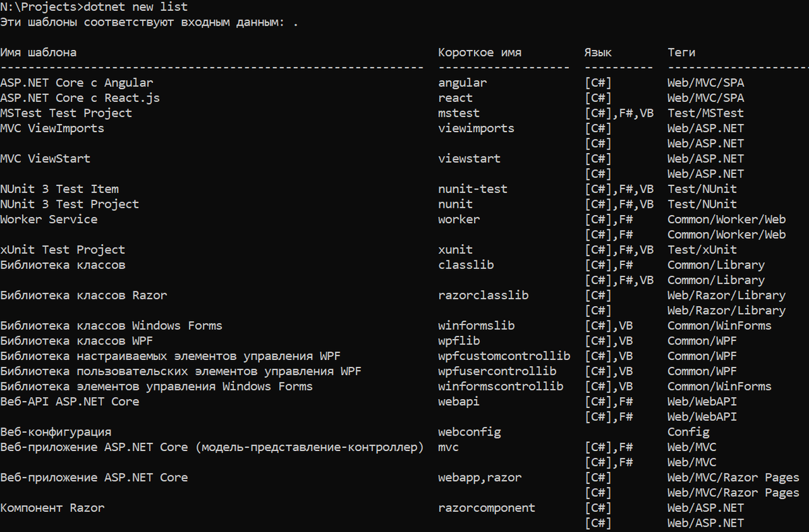Select 'MVC ViewImports' template name
The height and width of the screenshot is (532, 809).
pyautogui.click(x=52, y=128)
